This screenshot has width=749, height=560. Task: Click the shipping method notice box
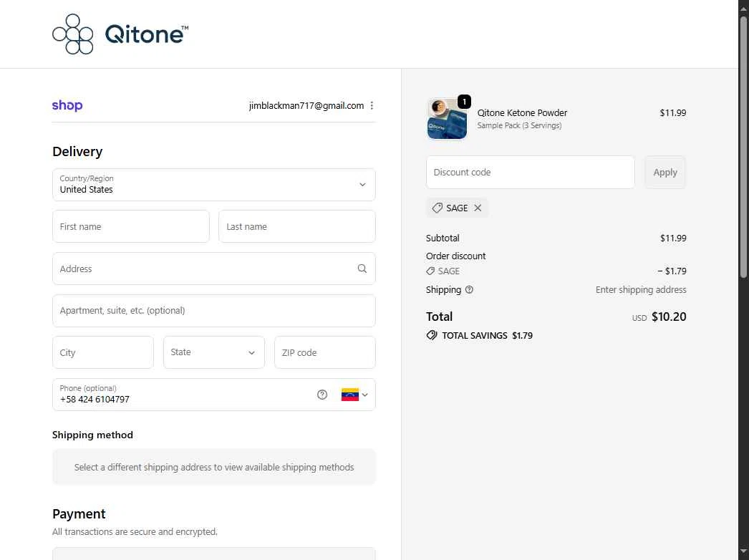pos(214,467)
